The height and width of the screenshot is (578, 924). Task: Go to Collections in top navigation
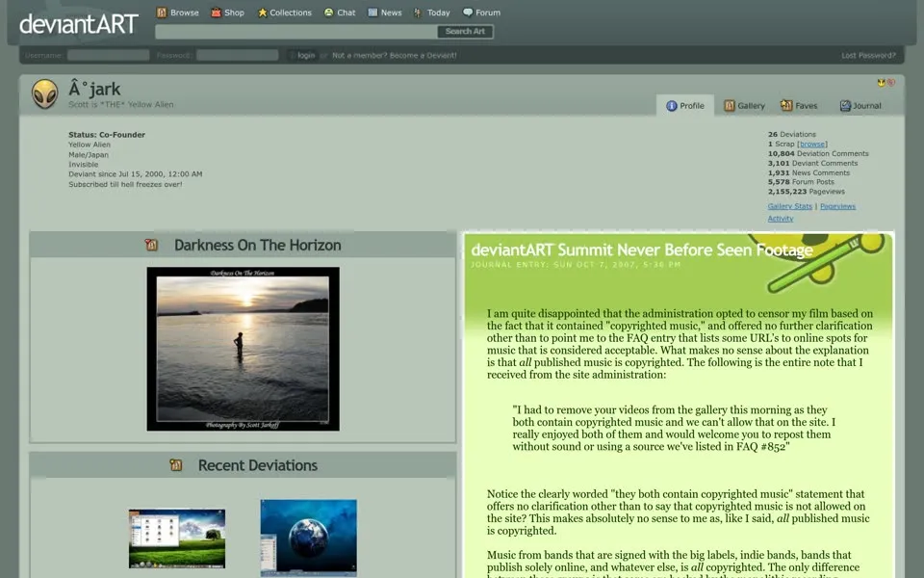click(291, 13)
